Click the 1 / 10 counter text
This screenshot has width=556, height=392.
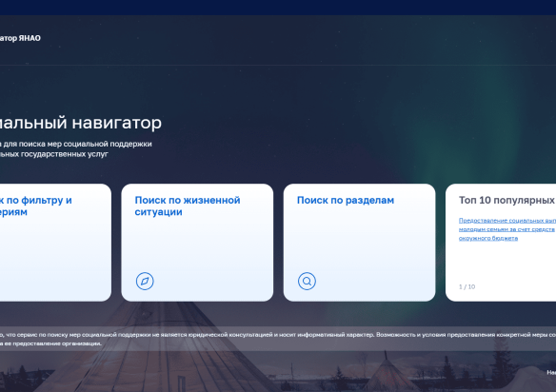click(x=467, y=286)
